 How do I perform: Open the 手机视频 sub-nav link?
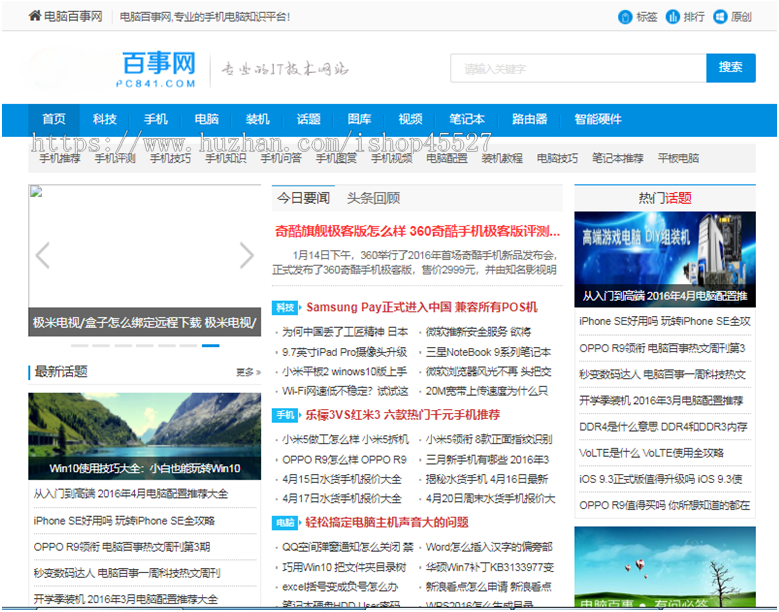391,158
